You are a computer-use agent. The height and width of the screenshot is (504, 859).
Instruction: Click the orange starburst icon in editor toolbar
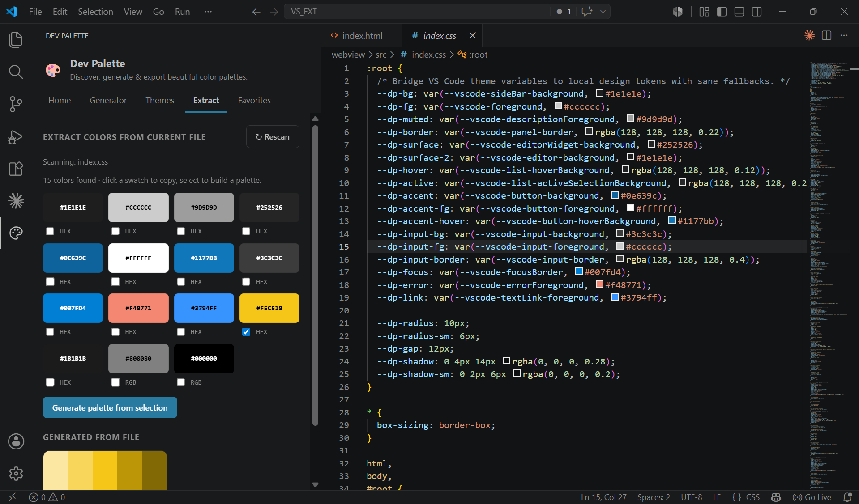point(809,35)
